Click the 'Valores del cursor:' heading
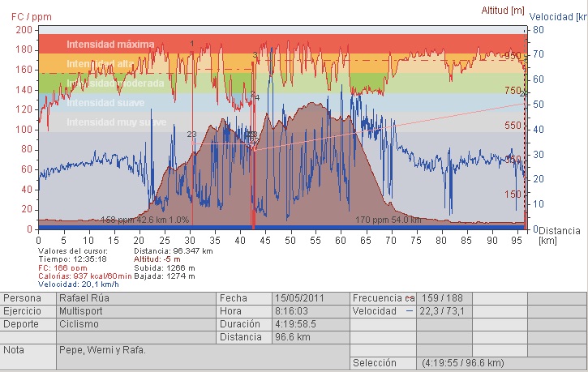Image resolution: width=588 pixels, height=372 pixels. tap(73, 251)
